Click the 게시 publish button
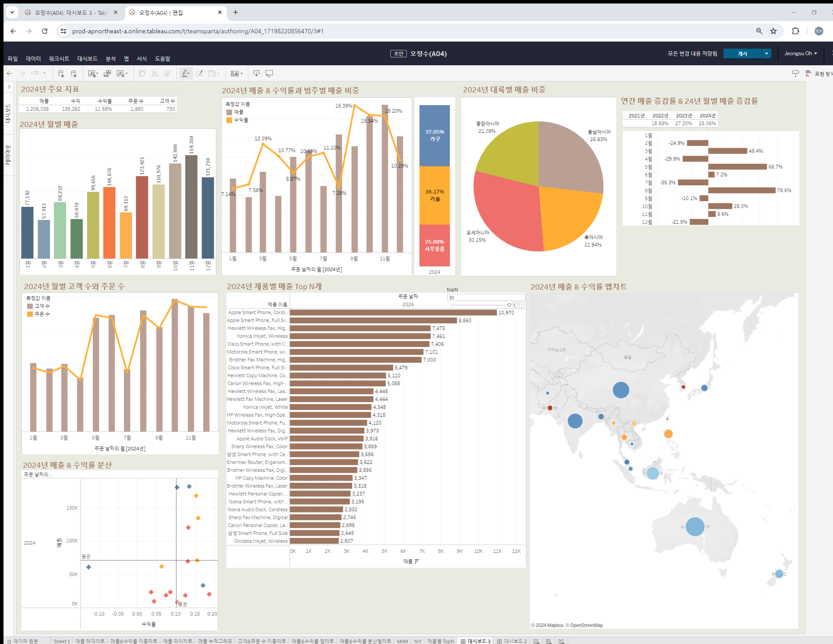The image size is (833, 644). (x=743, y=53)
